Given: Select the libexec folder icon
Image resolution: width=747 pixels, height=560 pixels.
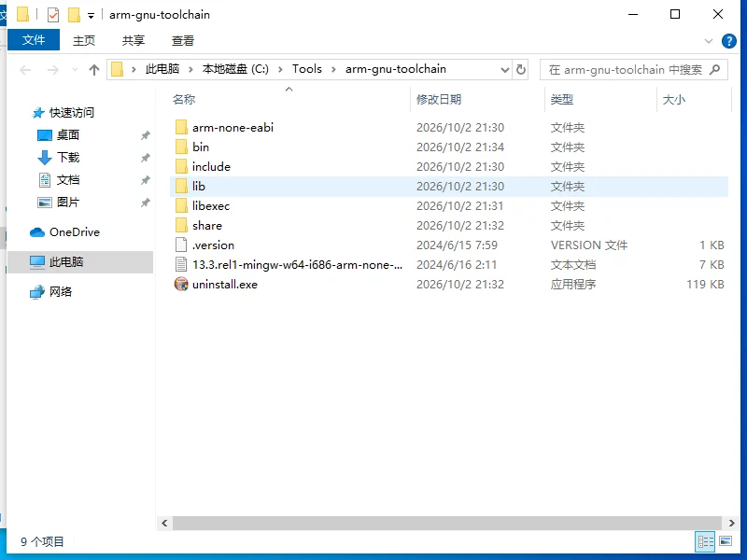Looking at the screenshot, I should coord(181,205).
